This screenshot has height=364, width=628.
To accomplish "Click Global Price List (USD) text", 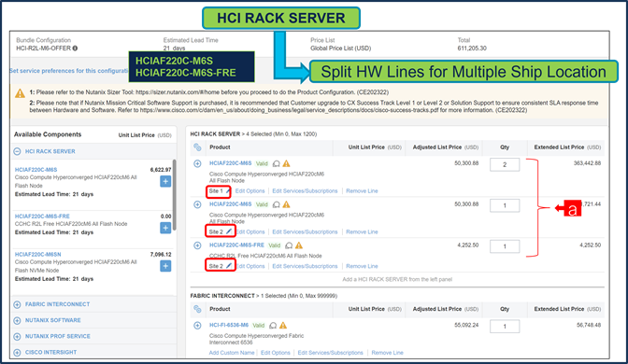I will pyautogui.click(x=341, y=48).
